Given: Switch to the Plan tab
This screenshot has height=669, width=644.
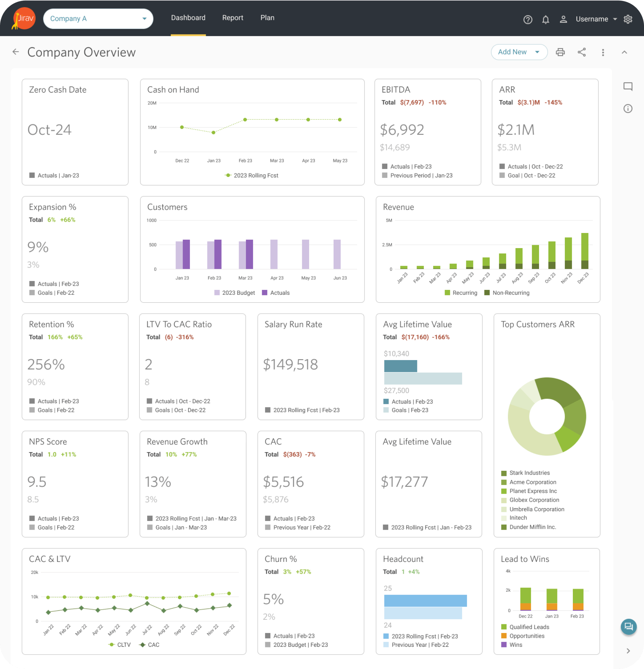Looking at the screenshot, I should 268,18.
